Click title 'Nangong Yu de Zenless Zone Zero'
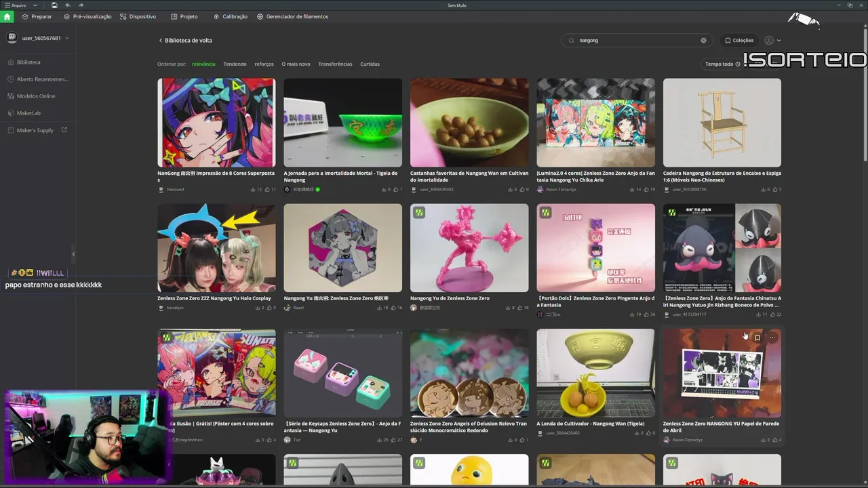The width and height of the screenshot is (868, 488). [450, 298]
